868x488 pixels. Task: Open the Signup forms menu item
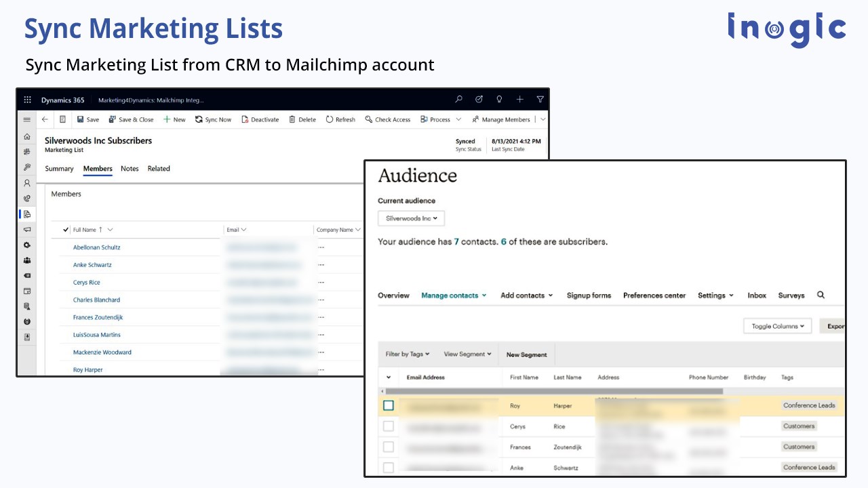[x=589, y=296]
